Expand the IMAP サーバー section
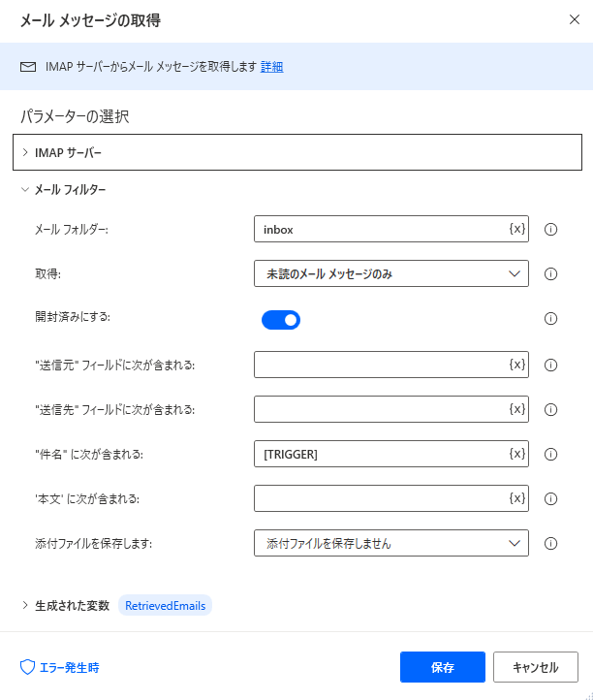Image resolution: width=593 pixels, height=700 pixels. click(x=297, y=152)
